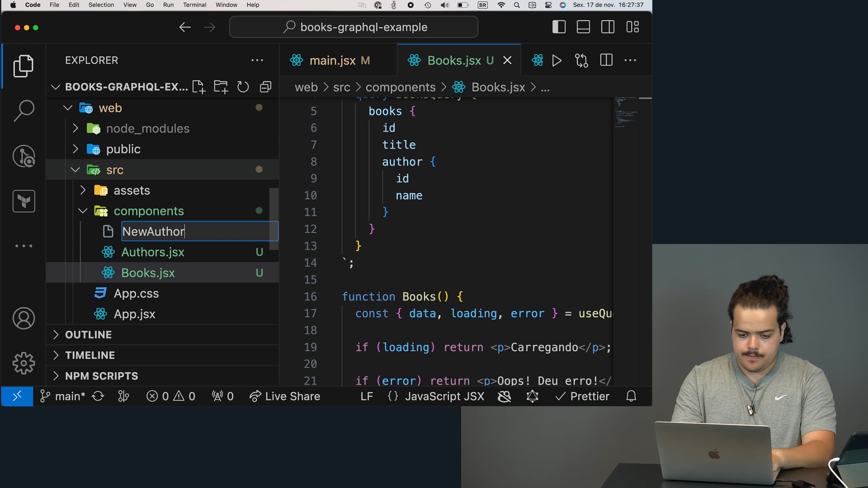Toggle the secondary sidebar
The width and height of the screenshot is (868, 488).
(x=608, y=27)
